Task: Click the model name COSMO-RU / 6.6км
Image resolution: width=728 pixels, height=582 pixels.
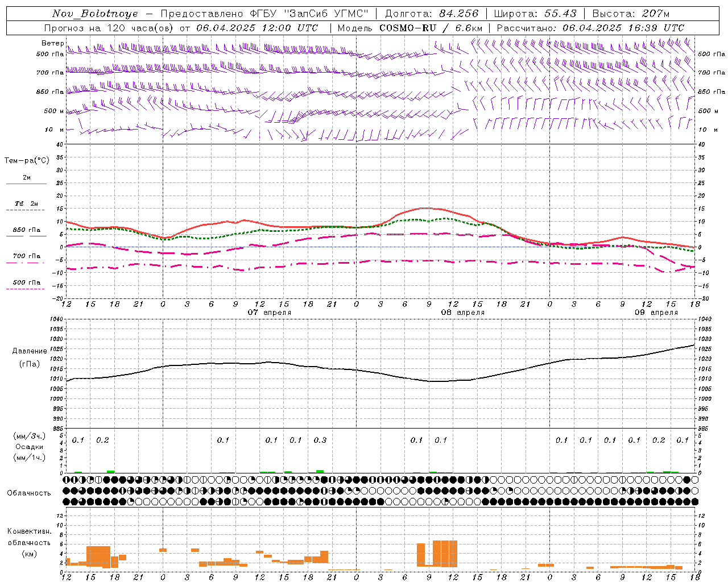Action: [431, 27]
